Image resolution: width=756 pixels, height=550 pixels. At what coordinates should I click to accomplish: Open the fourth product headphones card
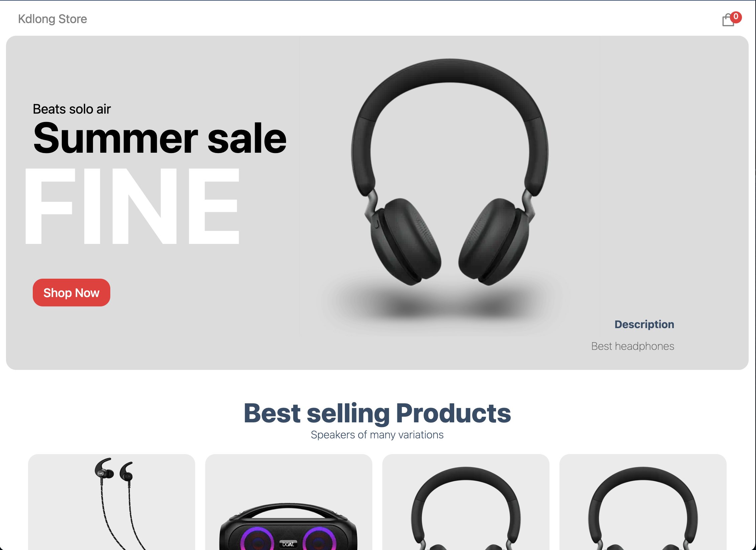[x=643, y=502]
